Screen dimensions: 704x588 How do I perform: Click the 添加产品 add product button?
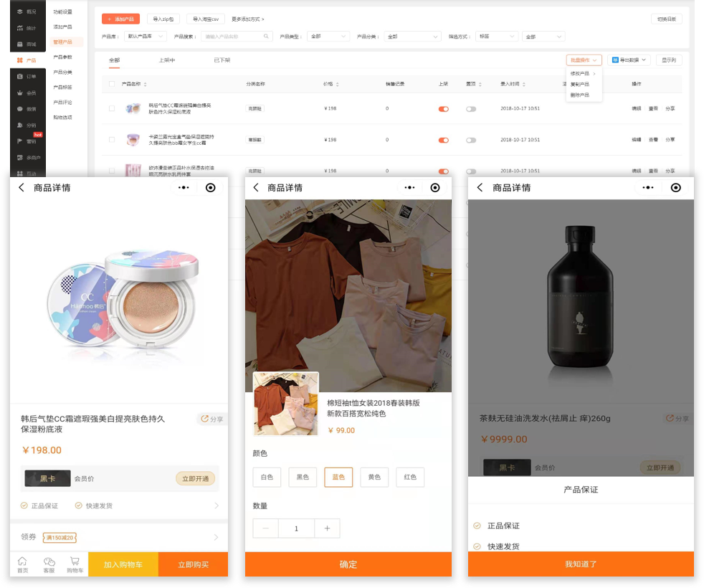[120, 18]
